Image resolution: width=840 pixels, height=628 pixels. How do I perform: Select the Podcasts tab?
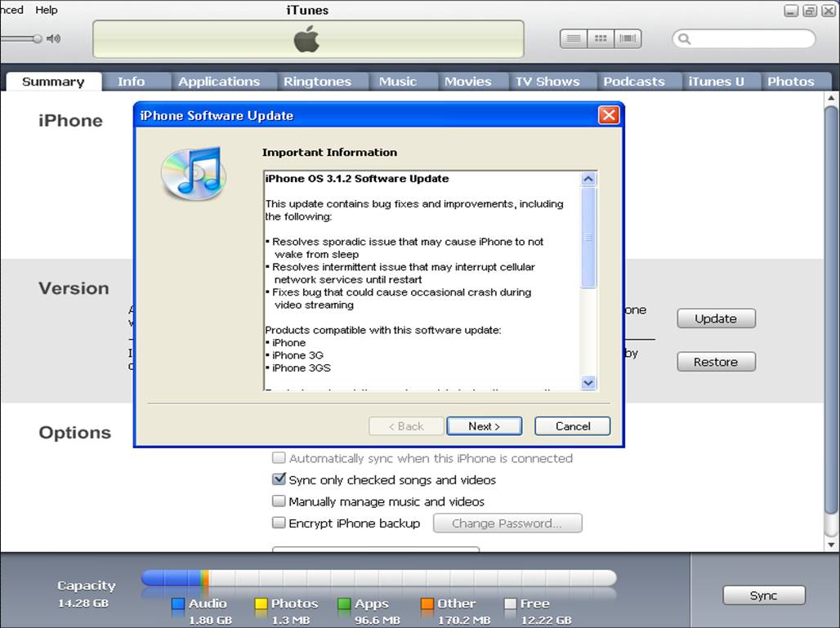pos(634,82)
